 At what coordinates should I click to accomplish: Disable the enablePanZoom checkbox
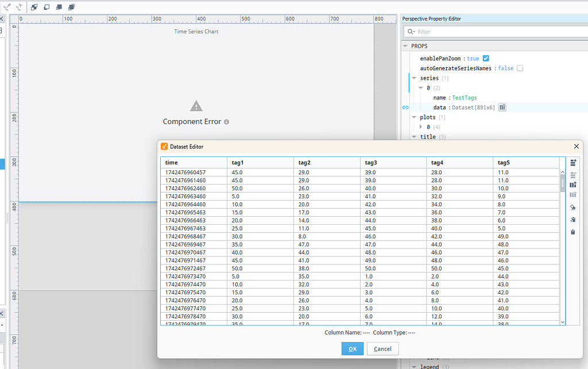pos(485,58)
